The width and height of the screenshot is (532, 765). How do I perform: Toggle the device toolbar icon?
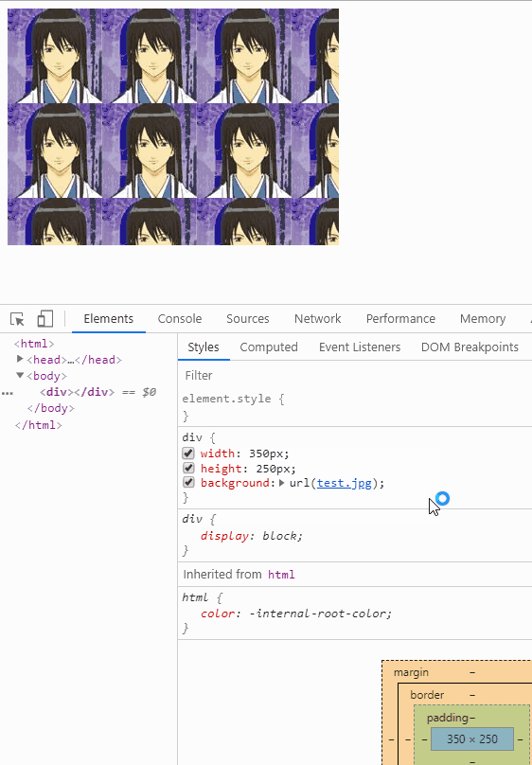click(x=44, y=318)
